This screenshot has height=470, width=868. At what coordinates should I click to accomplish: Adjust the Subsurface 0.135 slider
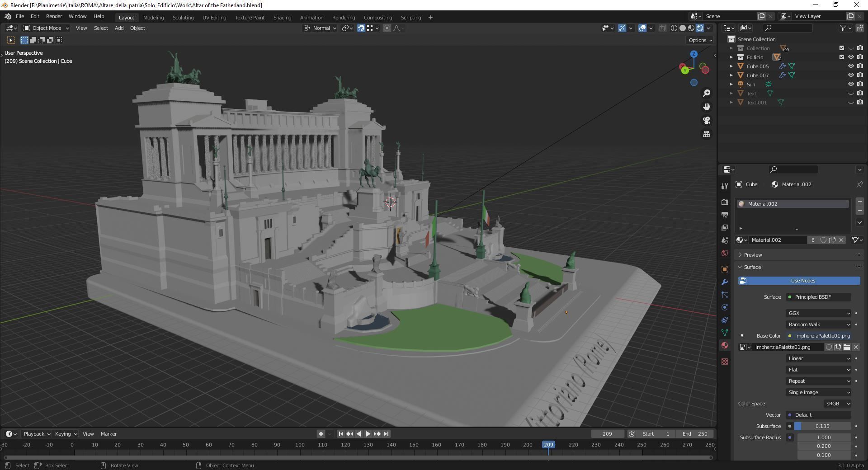coord(822,426)
